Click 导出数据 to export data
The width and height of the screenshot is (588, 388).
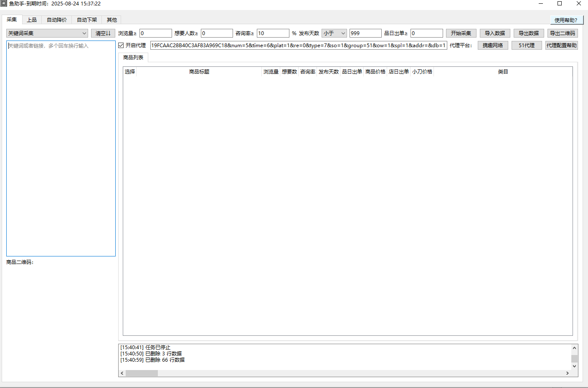(528, 33)
